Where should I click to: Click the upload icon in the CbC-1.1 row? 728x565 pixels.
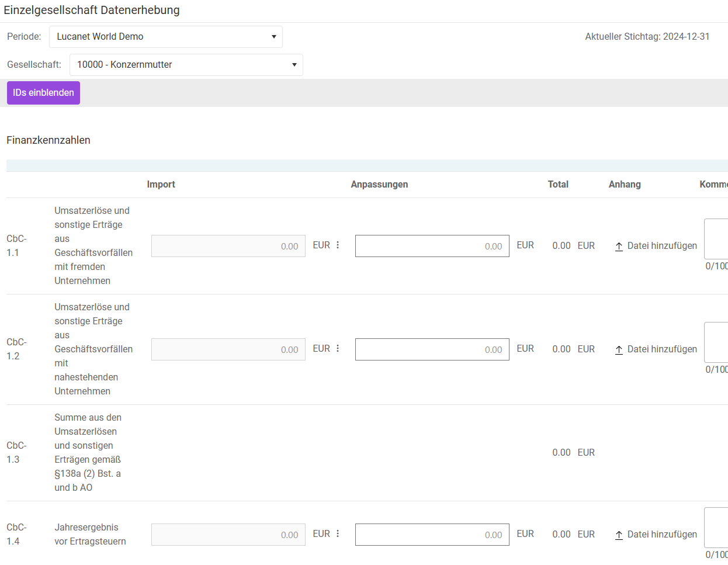point(619,247)
